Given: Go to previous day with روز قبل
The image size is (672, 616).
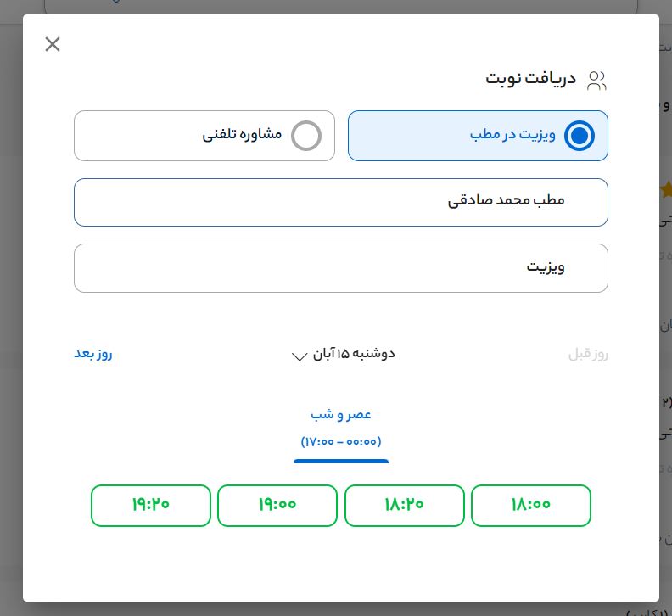Looking at the screenshot, I should click(x=588, y=354).
